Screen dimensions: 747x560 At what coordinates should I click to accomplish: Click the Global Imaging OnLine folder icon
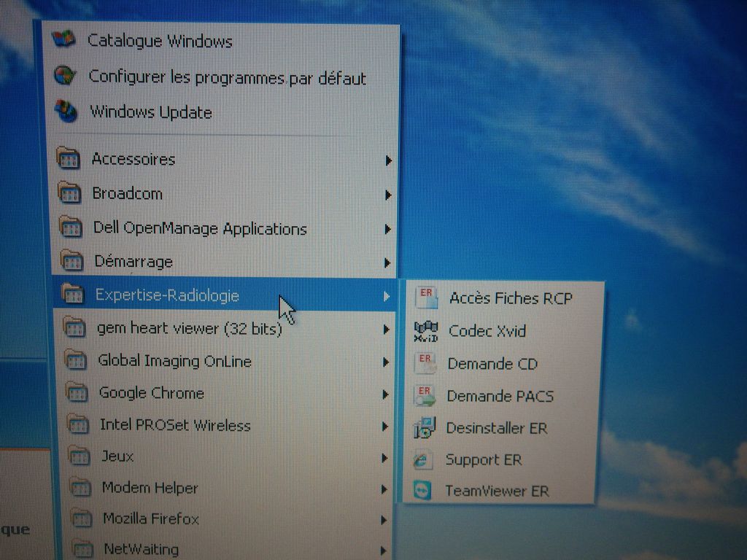point(75,359)
